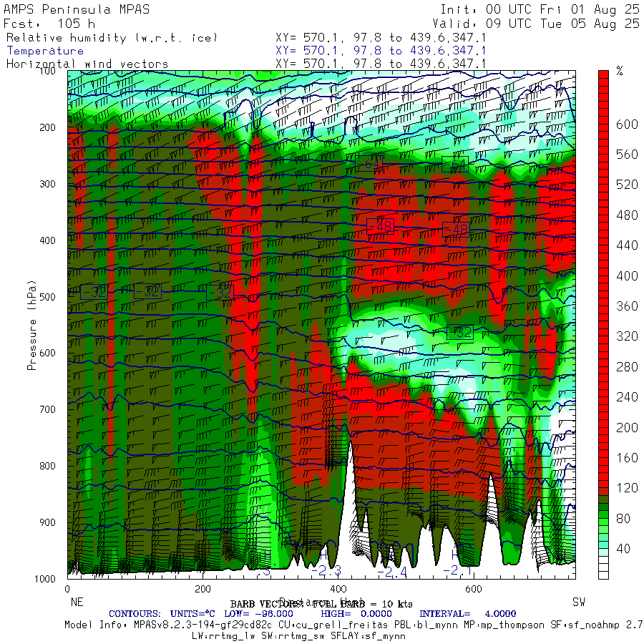Click the "Model Info: MPASv8.2.3" footer line

354,625
